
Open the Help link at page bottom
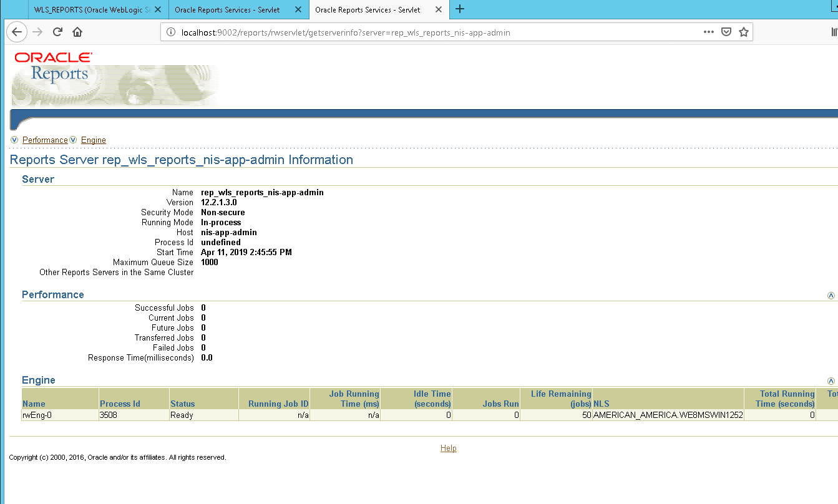448,448
